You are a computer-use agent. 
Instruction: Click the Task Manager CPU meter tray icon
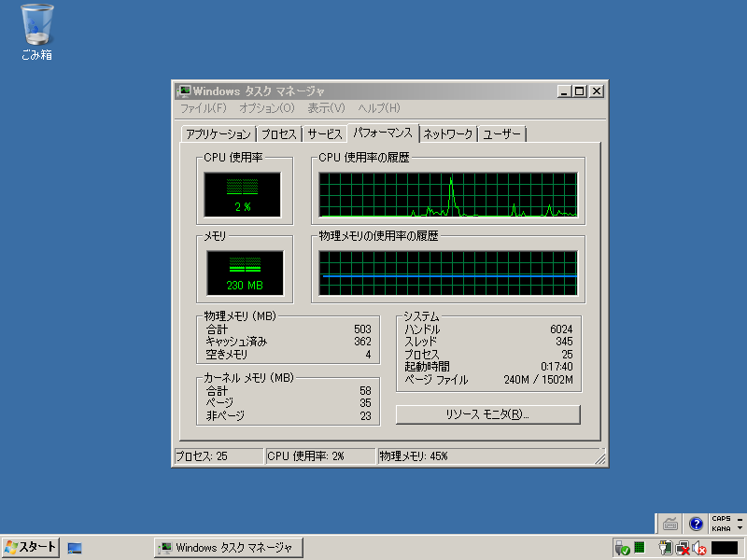click(x=639, y=548)
